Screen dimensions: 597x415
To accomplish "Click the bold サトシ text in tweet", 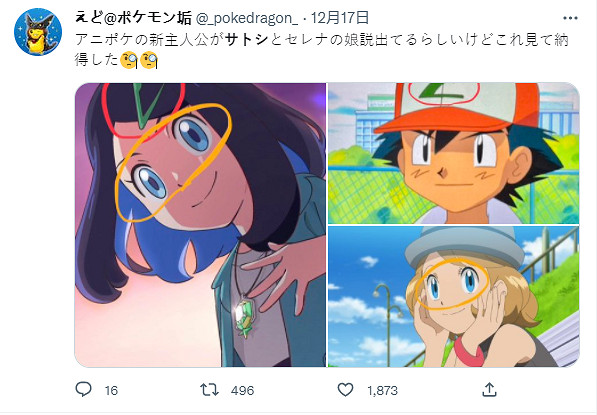I will click(247, 40).
